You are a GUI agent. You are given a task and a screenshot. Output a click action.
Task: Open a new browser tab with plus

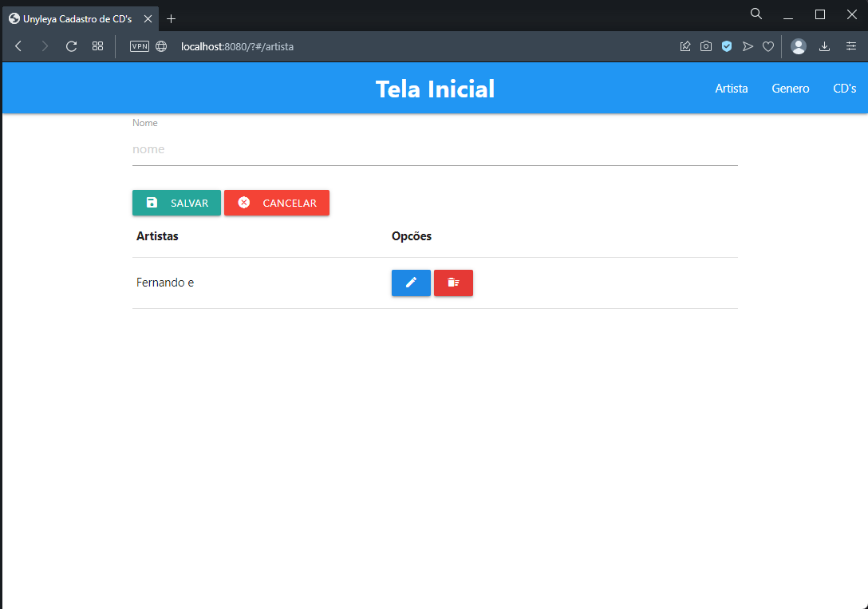click(x=171, y=18)
